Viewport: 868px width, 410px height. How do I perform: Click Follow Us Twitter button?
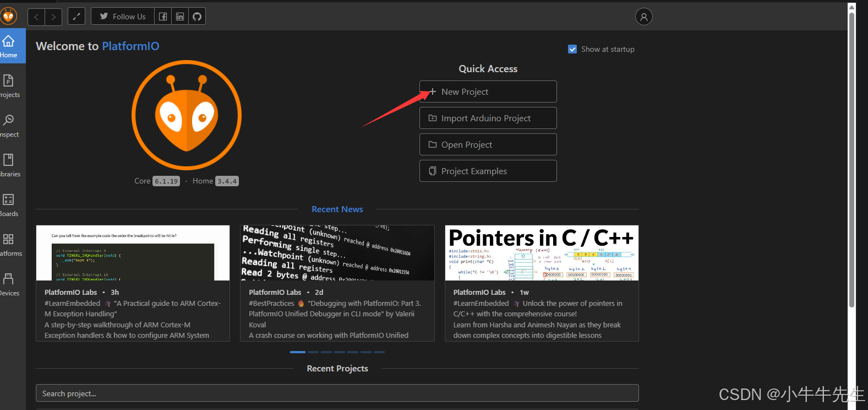point(123,17)
